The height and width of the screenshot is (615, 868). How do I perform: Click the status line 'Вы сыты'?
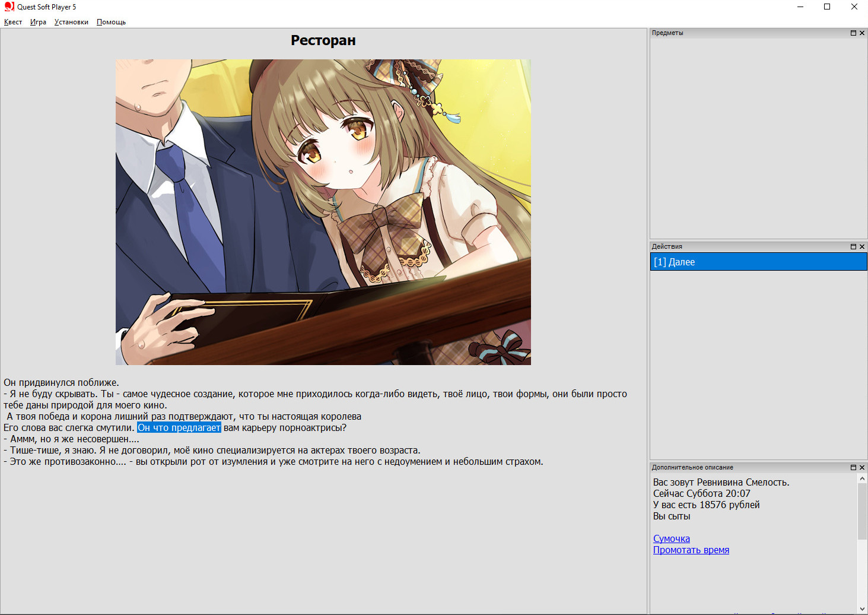pos(672,516)
